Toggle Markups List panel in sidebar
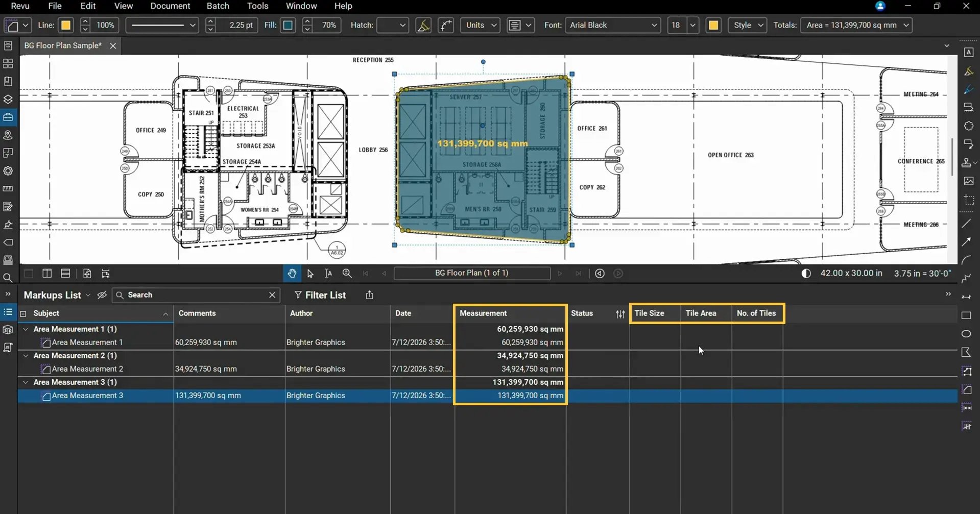The width and height of the screenshot is (980, 514). 8,312
